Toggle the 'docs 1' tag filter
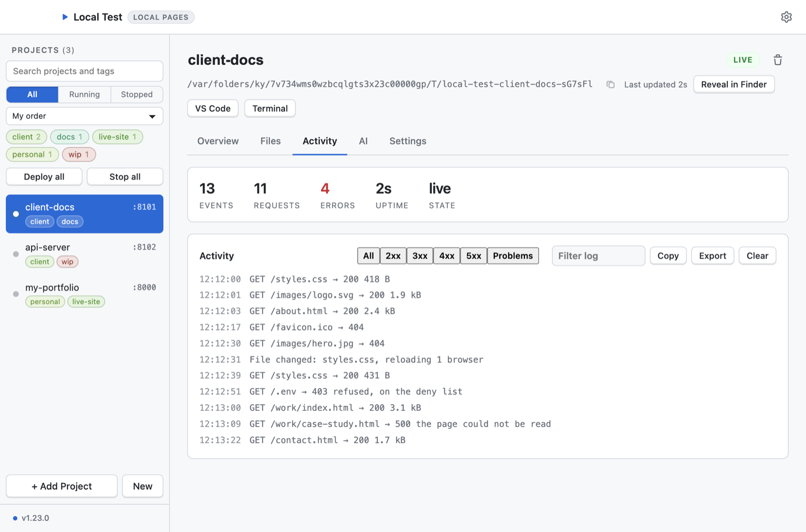The width and height of the screenshot is (806, 532). pos(70,137)
